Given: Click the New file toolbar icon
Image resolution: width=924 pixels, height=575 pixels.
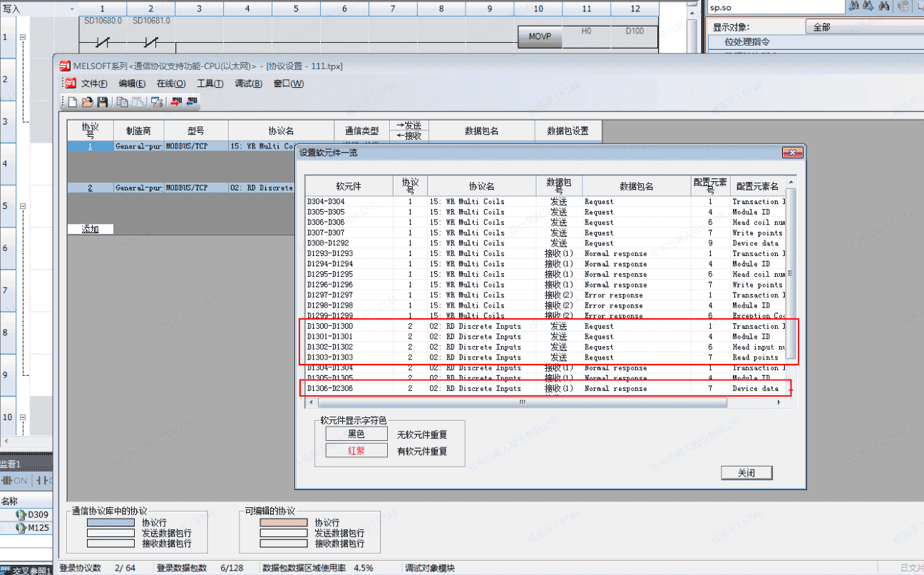Looking at the screenshot, I should 73,102.
